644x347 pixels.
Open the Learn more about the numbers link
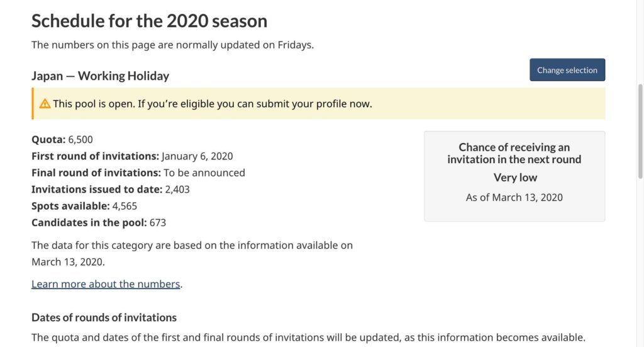point(106,284)
